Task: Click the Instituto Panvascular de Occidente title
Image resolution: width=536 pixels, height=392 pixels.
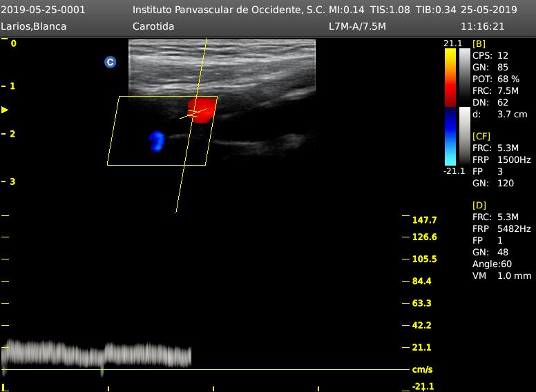Action: pos(229,10)
